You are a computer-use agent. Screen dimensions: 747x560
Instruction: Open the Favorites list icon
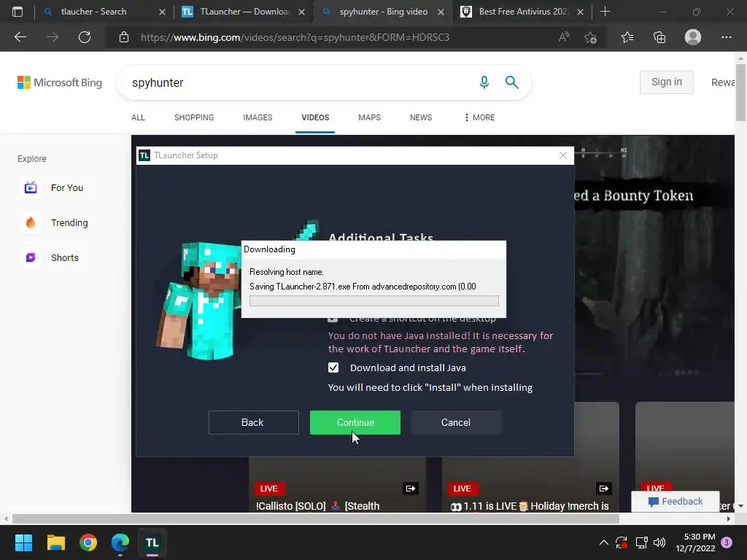pos(627,37)
